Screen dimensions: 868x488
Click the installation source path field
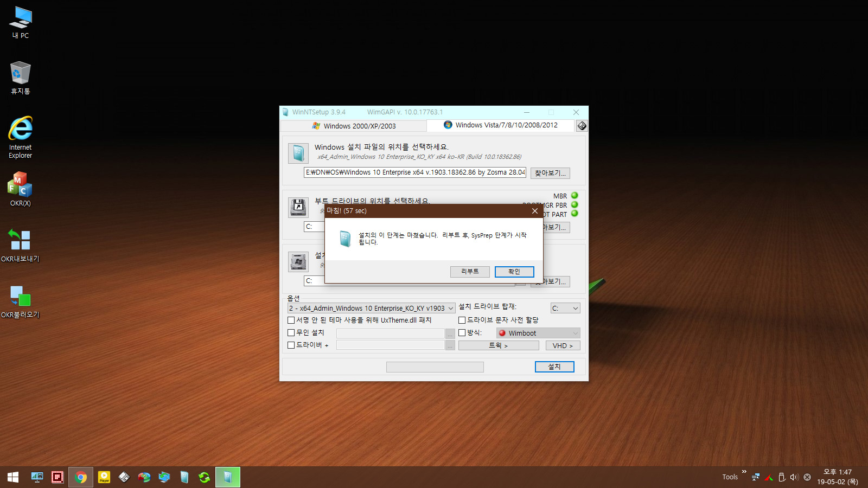pos(415,172)
